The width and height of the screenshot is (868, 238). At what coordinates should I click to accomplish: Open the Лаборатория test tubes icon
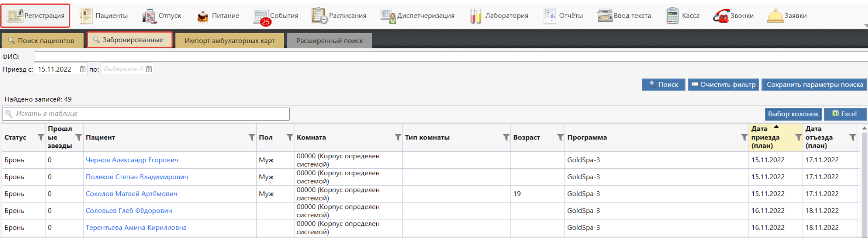coord(476,16)
